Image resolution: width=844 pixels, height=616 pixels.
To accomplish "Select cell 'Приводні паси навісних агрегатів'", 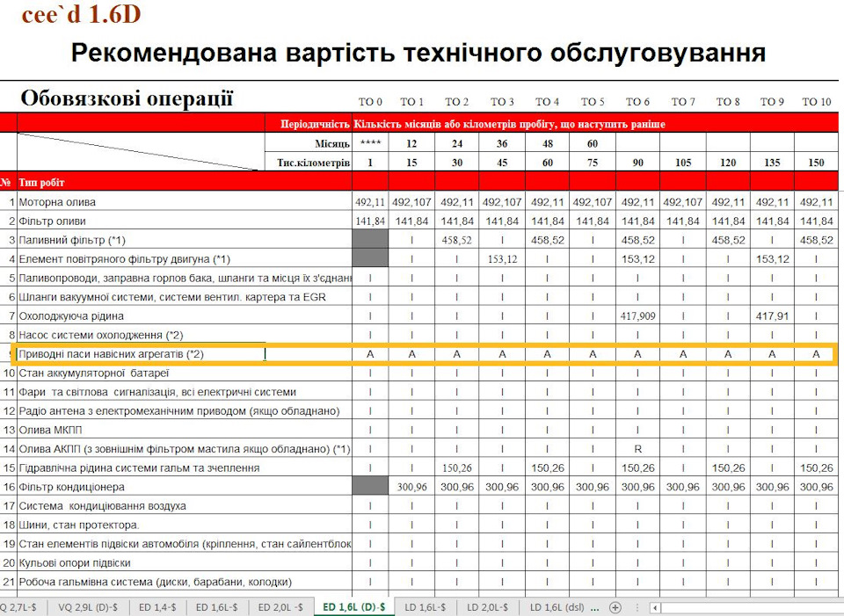I will click(x=141, y=354).
